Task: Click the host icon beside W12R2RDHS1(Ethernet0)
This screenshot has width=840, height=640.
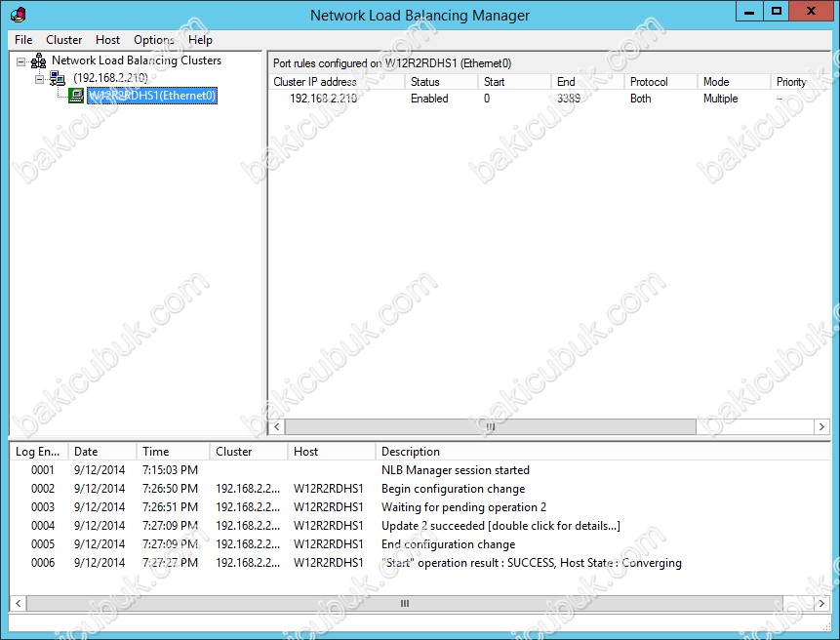Action: point(76,96)
